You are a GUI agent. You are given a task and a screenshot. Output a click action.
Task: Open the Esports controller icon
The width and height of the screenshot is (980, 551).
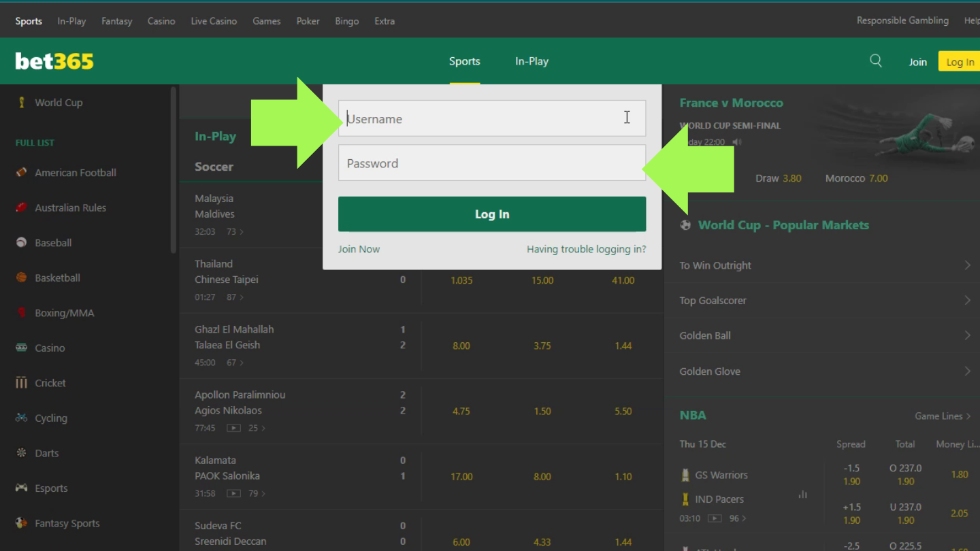click(21, 488)
